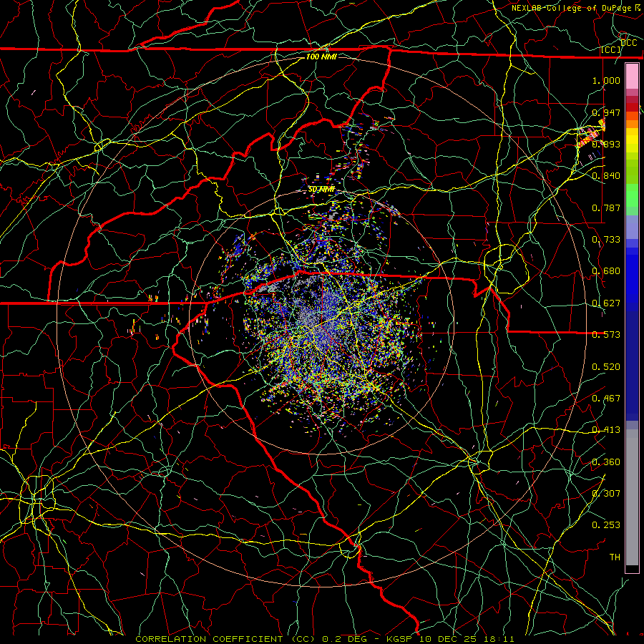
Task: Click the "0.520" color scale value
Action: click(x=606, y=366)
